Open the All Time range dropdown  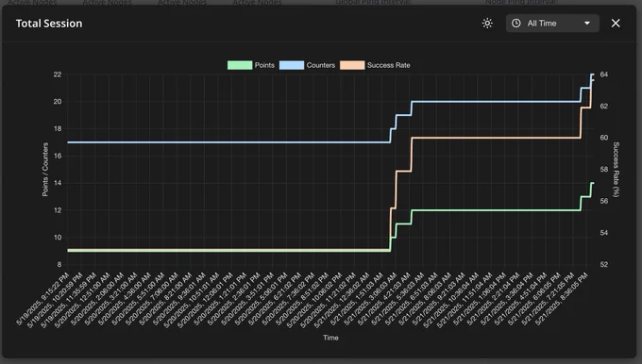pos(552,24)
